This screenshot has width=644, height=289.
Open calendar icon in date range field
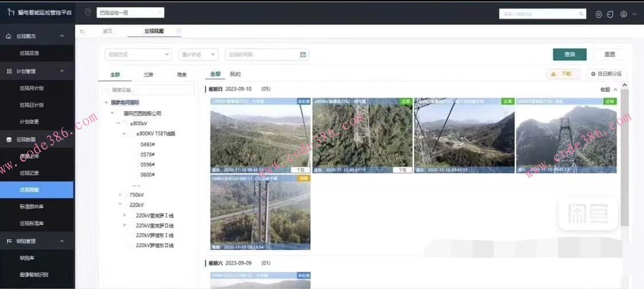coord(303,54)
